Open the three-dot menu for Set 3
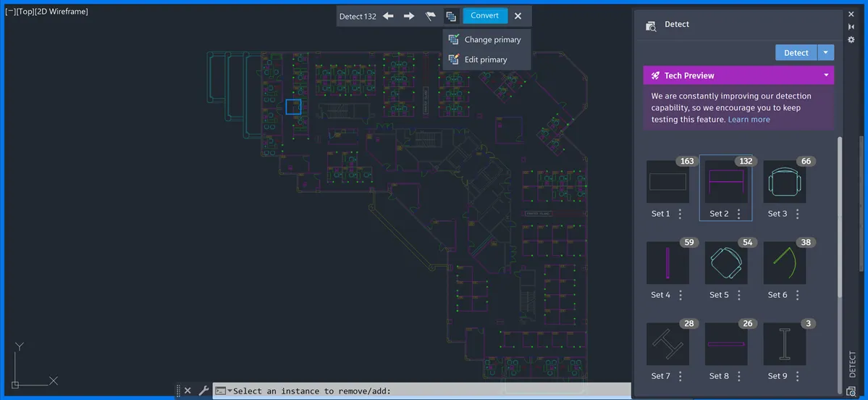 point(797,214)
